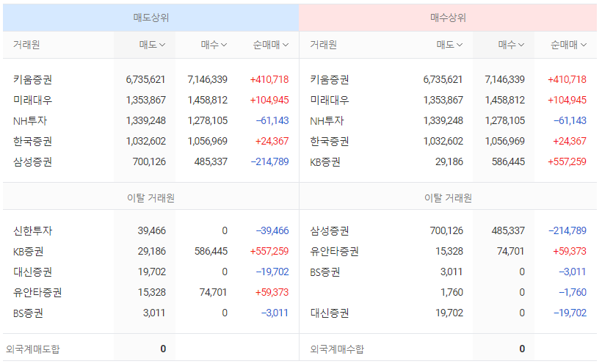Select NH투자 row in 매수상위 panel
Image resolution: width=602 pixels, height=364 pixels.
(x=448, y=120)
